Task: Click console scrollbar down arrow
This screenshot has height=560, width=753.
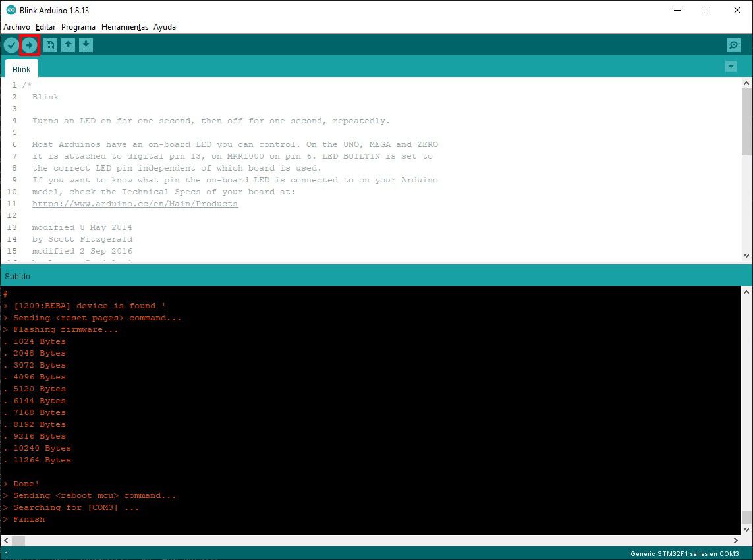Action: 747,529
